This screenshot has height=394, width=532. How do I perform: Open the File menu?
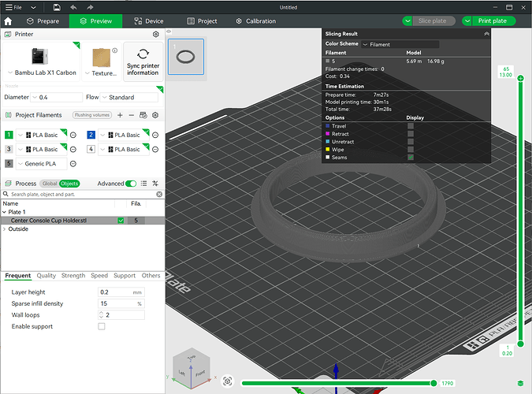[x=13, y=7]
